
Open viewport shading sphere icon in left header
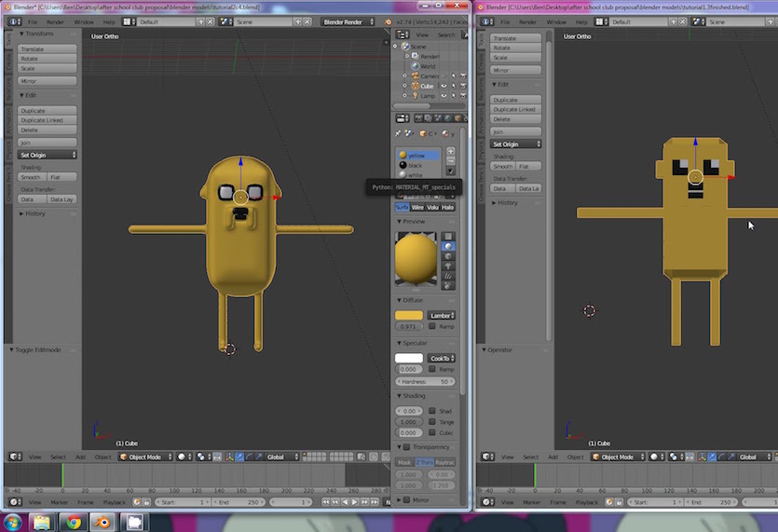184,457
